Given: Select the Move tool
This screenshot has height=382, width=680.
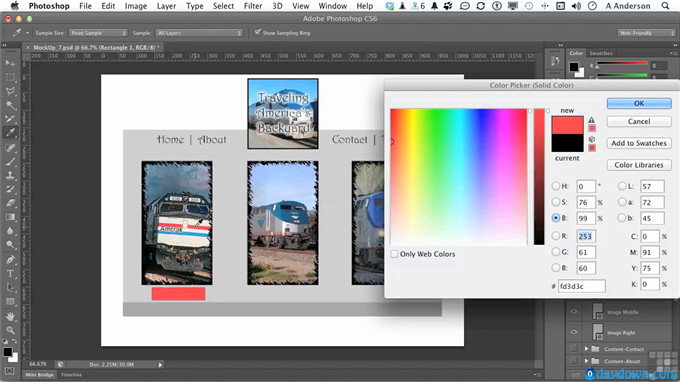Looking at the screenshot, I should [10, 63].
